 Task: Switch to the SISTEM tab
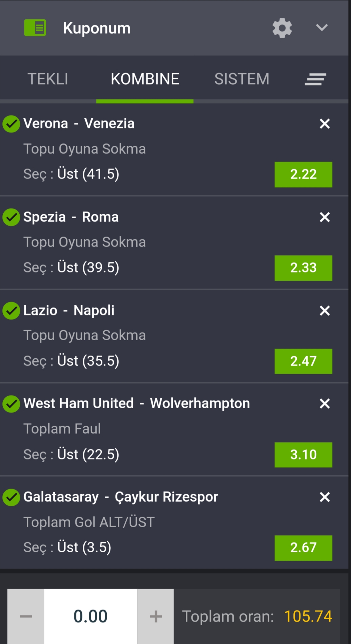pyautogui.click(x=242, y=79)
